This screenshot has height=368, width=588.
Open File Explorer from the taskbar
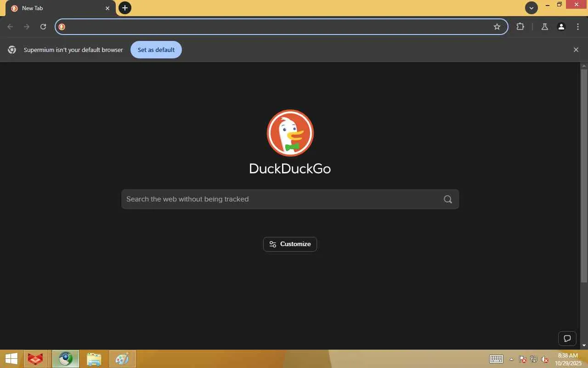94,359
